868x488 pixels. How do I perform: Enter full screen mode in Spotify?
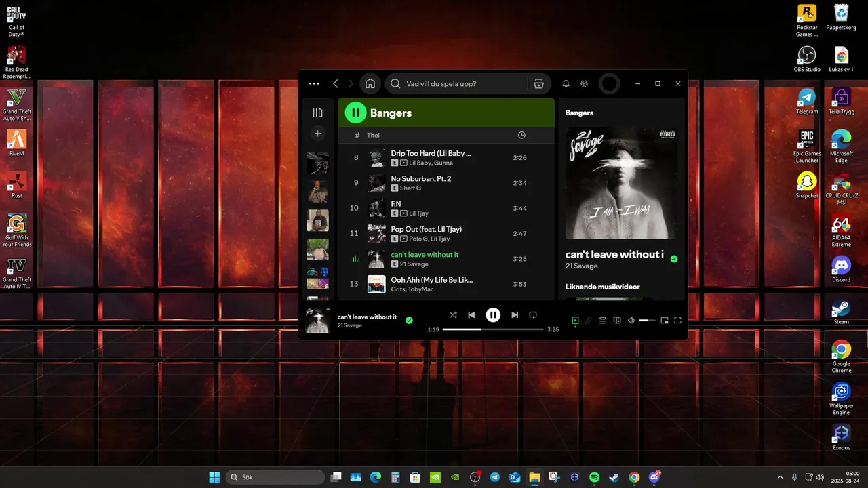[677, 321]
